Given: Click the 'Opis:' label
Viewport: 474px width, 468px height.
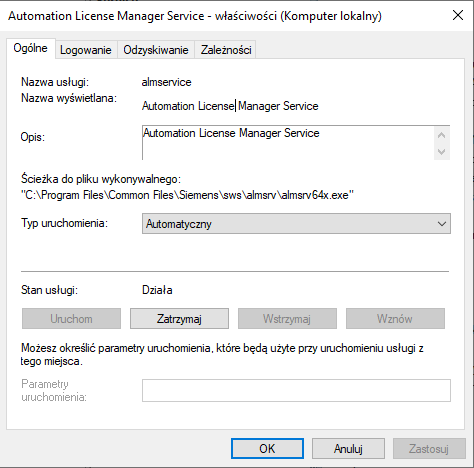Looking at the screenshot, I should (x=33, y=137).
